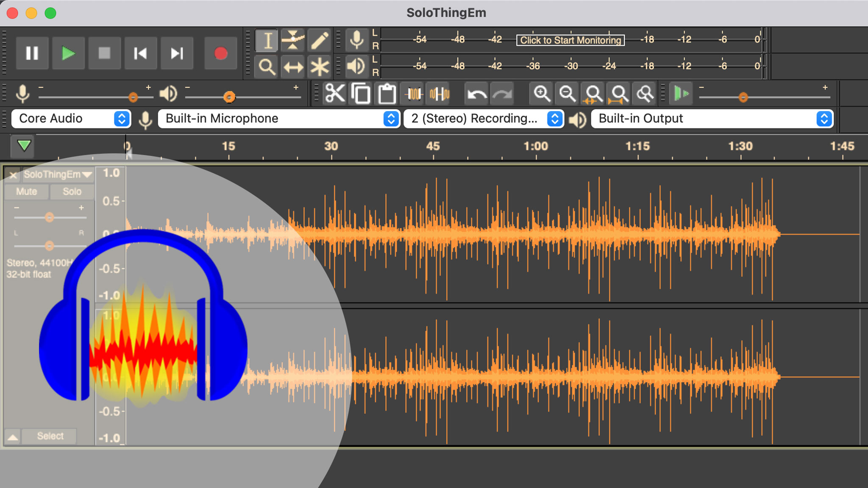Cut the audio with the scissors icon
Viewport: 868px width, 488px height.
pyautogui.click(x=335, y=93)
